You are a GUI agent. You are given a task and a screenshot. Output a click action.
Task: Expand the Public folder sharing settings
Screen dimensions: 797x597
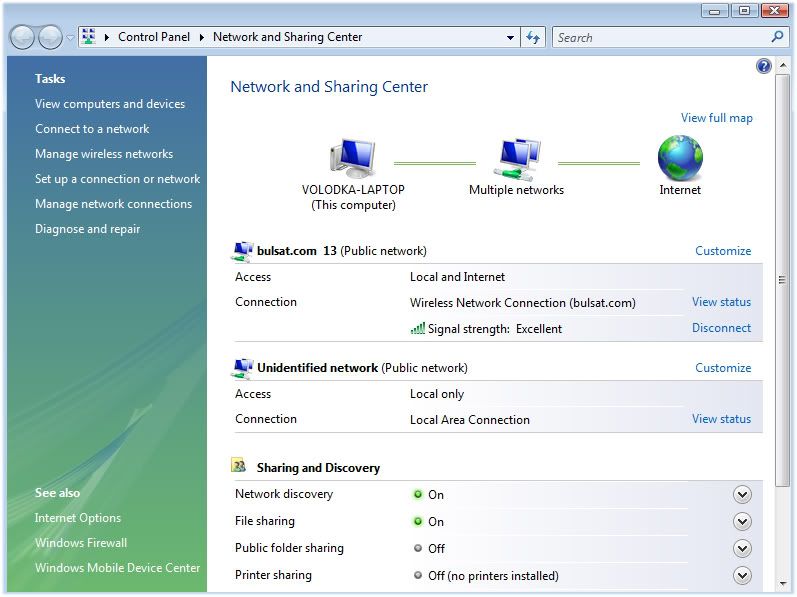click(742, 548)
